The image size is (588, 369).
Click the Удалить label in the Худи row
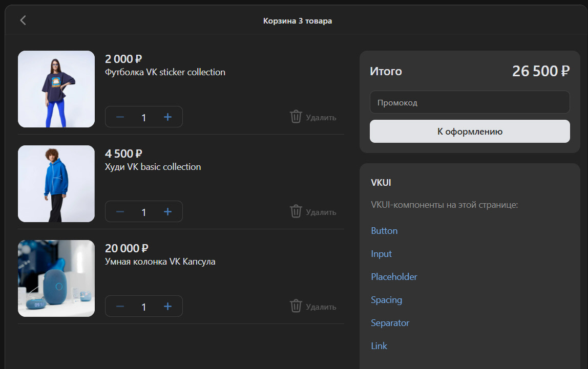click(x=321, y=212)
